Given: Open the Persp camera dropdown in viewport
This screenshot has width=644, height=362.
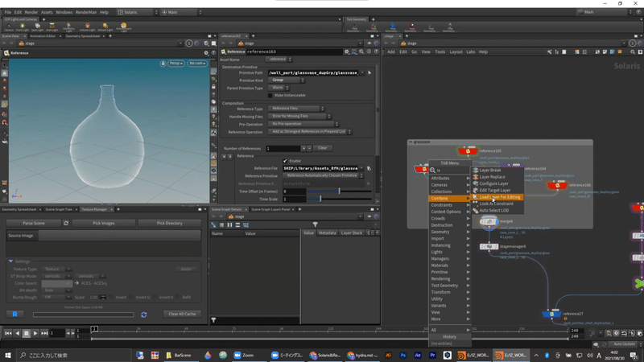Looking at the screenshot, I should [175, 63].
